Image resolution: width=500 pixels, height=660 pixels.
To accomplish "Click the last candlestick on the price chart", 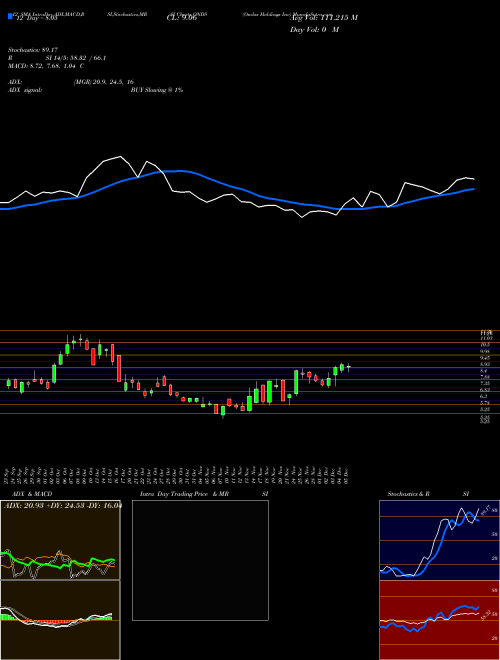I will pos(348,367).
